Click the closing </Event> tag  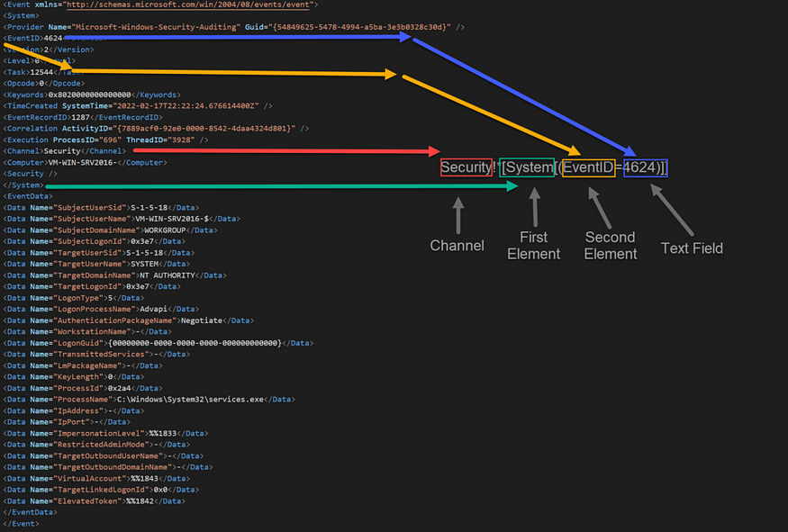click(x=21, y=524)
